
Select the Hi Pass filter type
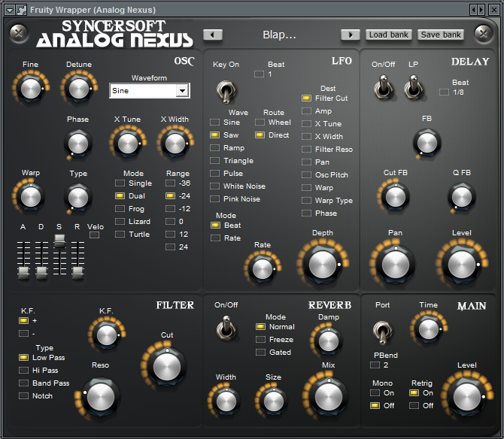[x=38, y=371]
